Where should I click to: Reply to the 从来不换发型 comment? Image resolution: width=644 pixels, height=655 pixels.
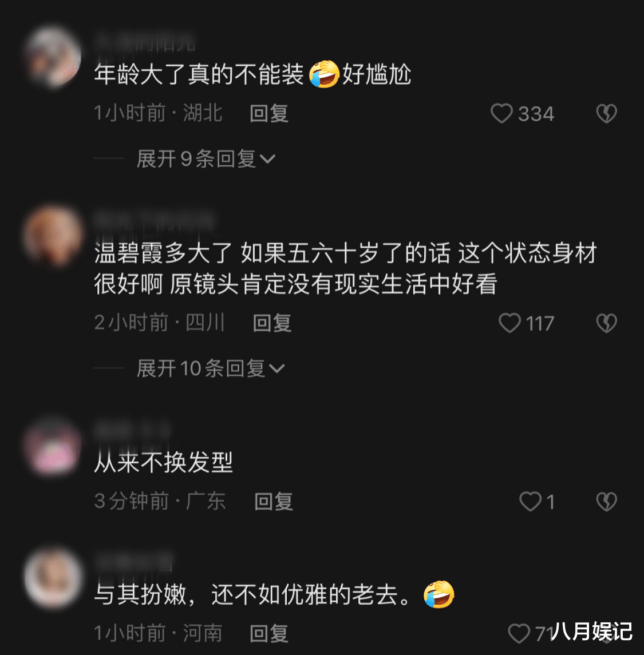coord(273,502)
